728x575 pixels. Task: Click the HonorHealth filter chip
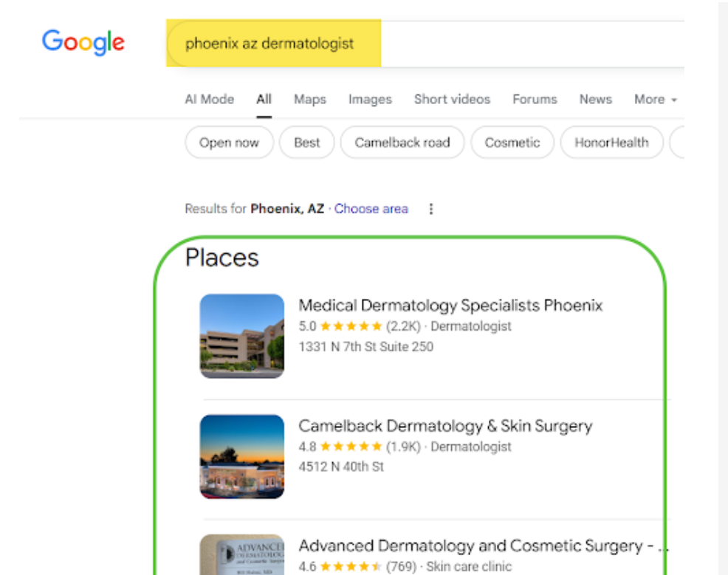(x=611, y=142)
